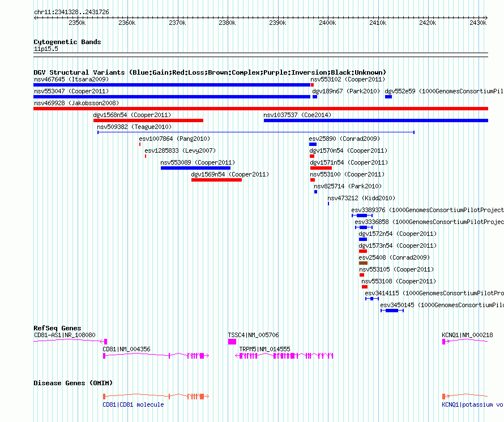Click the dgv1571n54 (Cooper2011) red bar

(x=321, y=168)
